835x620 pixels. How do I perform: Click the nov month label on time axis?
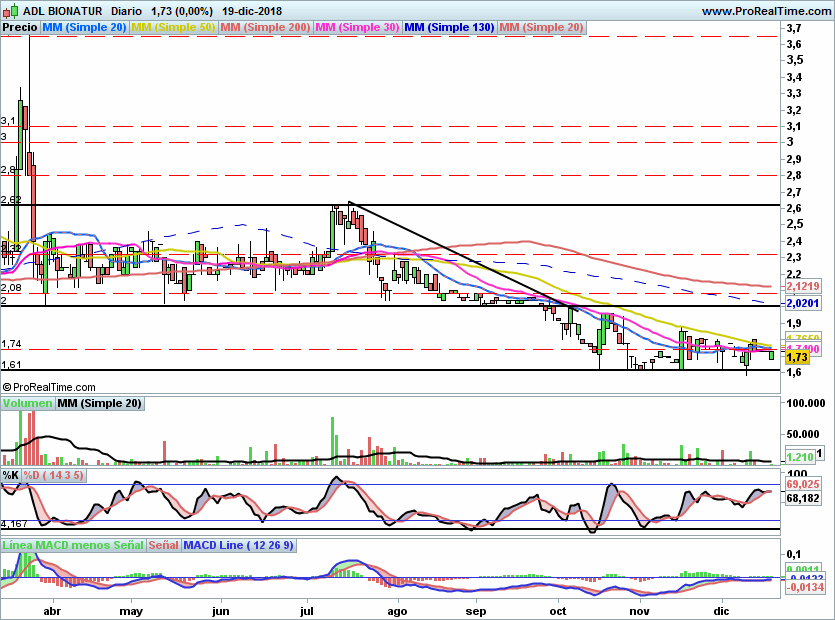[640, 610]
